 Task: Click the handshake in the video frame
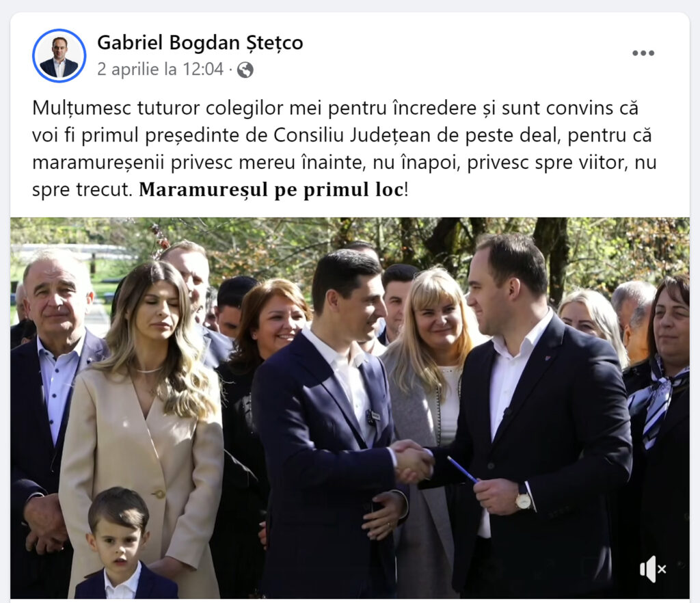tap(412, 462)
